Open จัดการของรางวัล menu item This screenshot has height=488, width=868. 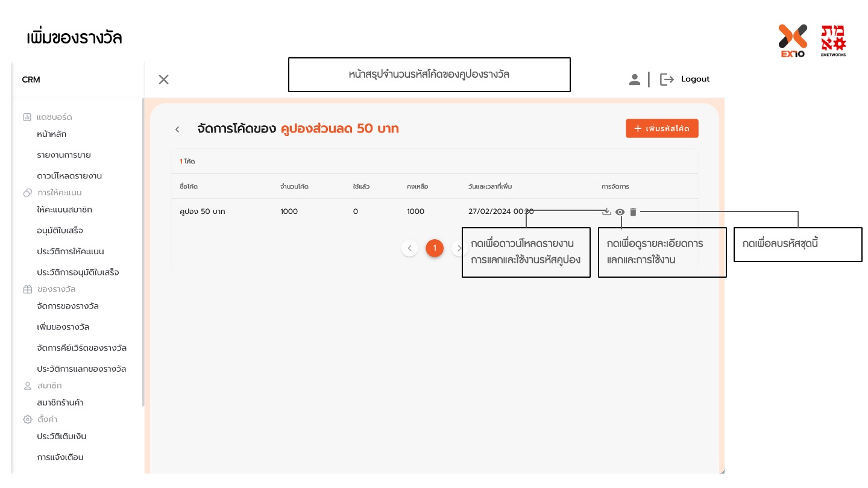(68, 306)
